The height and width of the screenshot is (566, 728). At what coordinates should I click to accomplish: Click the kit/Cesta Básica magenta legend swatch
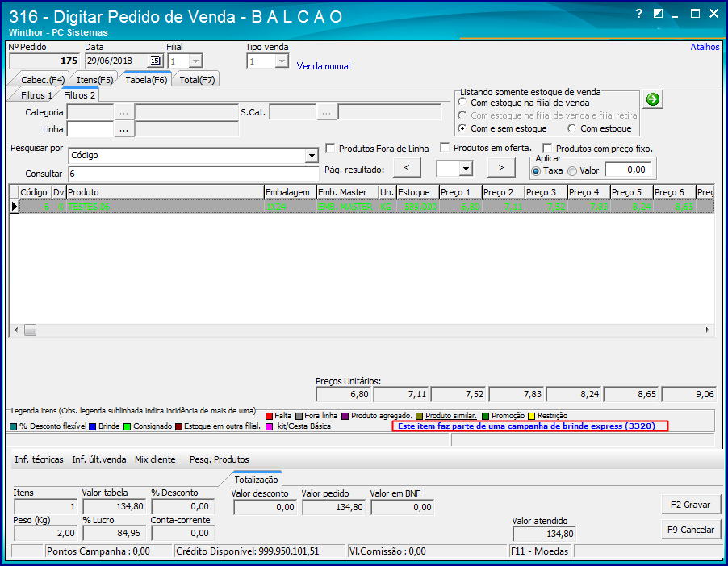coord(269,426)
